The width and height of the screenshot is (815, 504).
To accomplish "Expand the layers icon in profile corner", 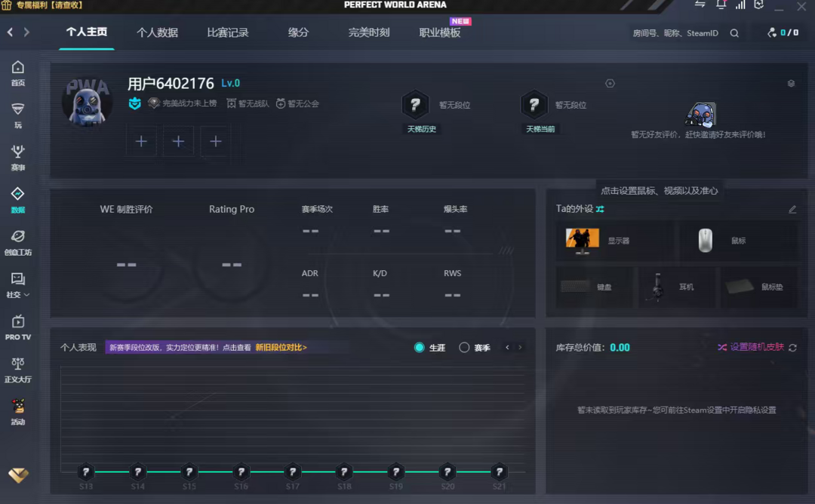I will (x=791, y=84).
